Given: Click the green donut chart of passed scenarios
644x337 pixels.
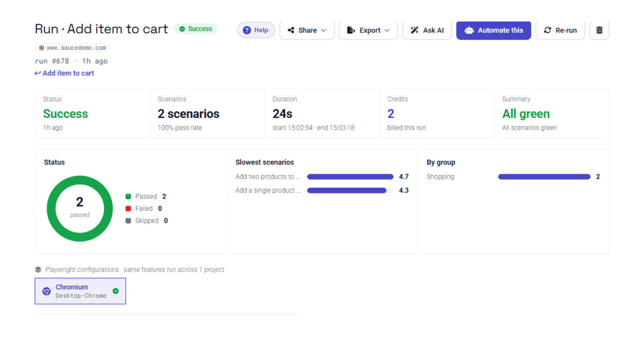Looking at the screenshot, I should click(x=79, y=208).
